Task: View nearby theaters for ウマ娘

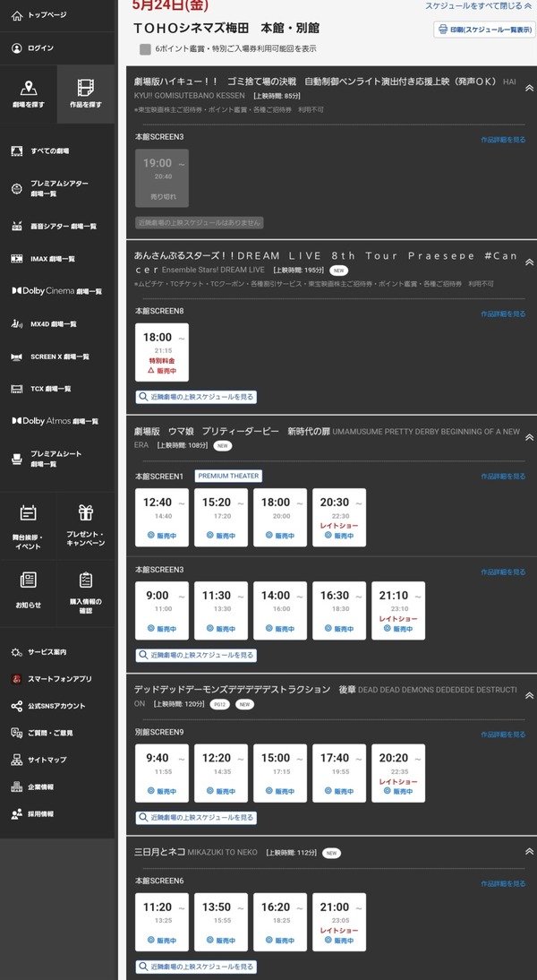Action: click(196, 656)
